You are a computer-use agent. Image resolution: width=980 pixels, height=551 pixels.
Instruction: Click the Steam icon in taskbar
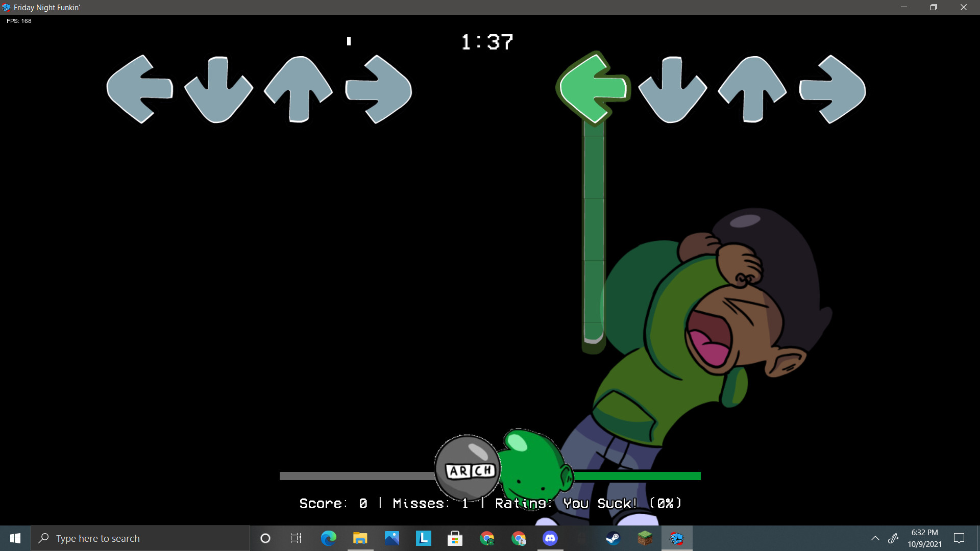point(612,538)
